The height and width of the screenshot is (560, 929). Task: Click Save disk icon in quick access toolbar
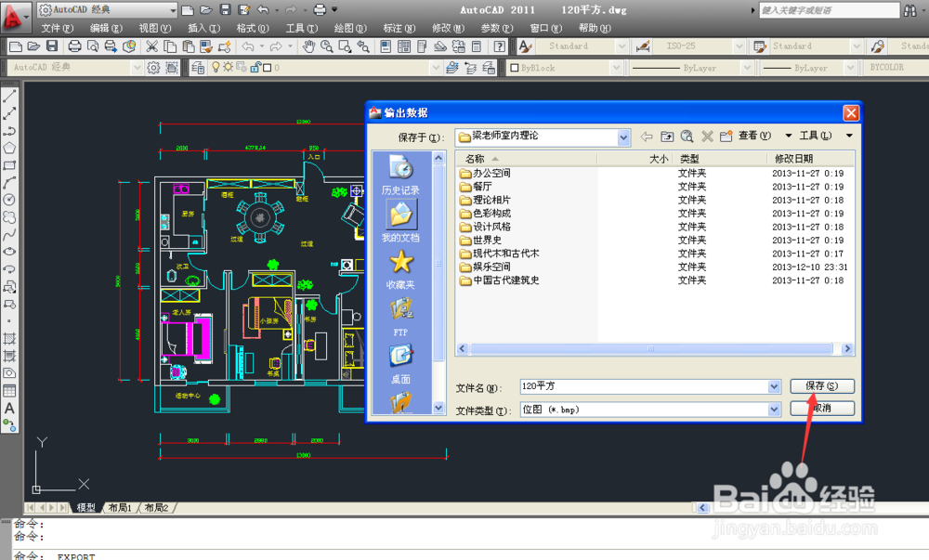point(225,9)
